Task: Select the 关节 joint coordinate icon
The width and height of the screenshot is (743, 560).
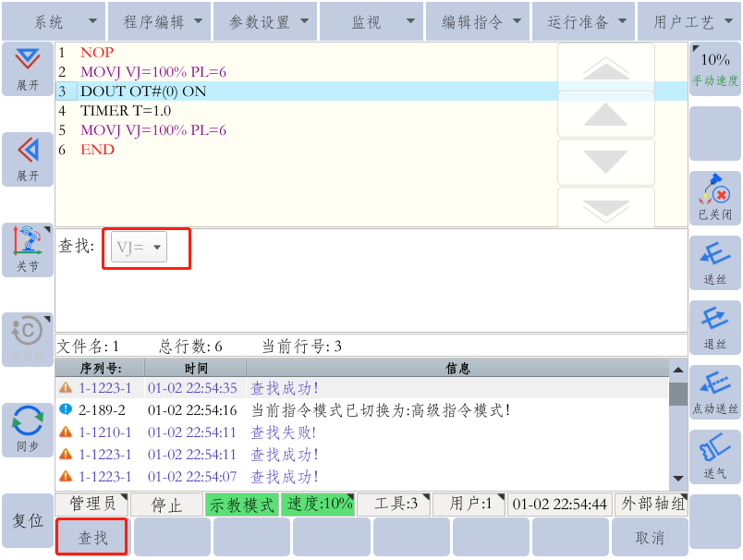Action: click(28, 249)
